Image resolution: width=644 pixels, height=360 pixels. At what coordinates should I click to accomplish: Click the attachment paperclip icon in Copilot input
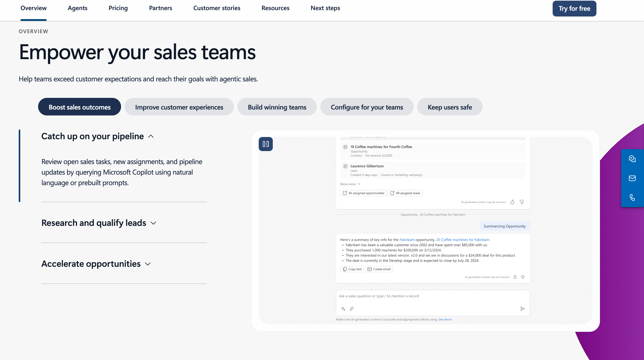tap(352, 309)
